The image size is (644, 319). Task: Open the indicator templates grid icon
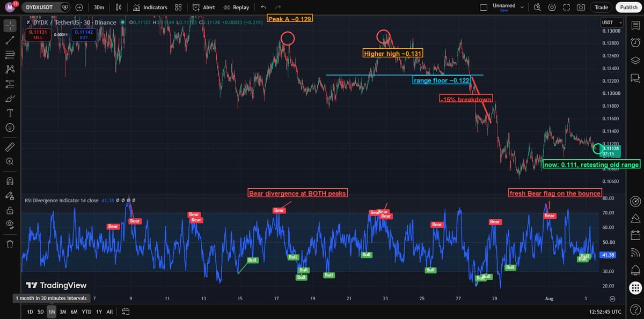click(178, 8)
